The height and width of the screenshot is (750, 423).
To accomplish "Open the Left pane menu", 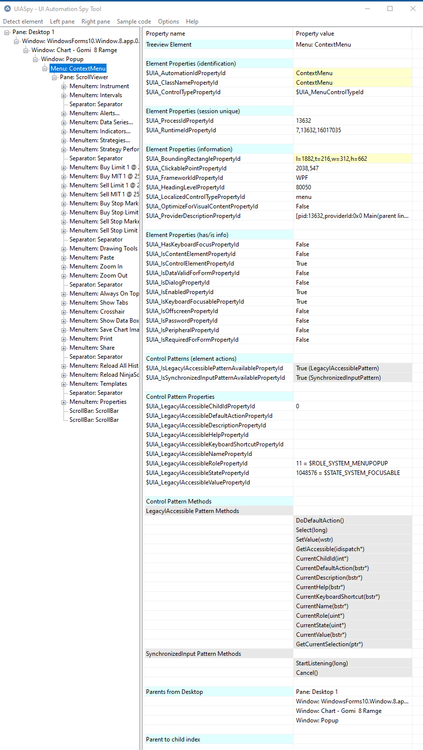I will click(x=62, y=22).
